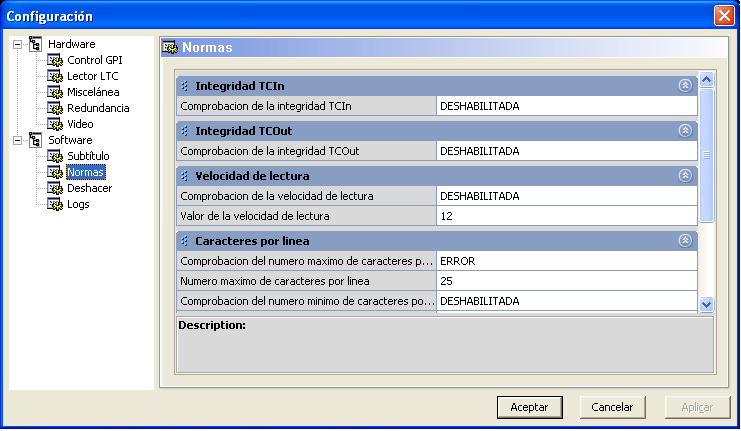The width and height of the screenshot is (741, 431).
Task: Click the Miscelánea tree icon
Action: [55, 92]
